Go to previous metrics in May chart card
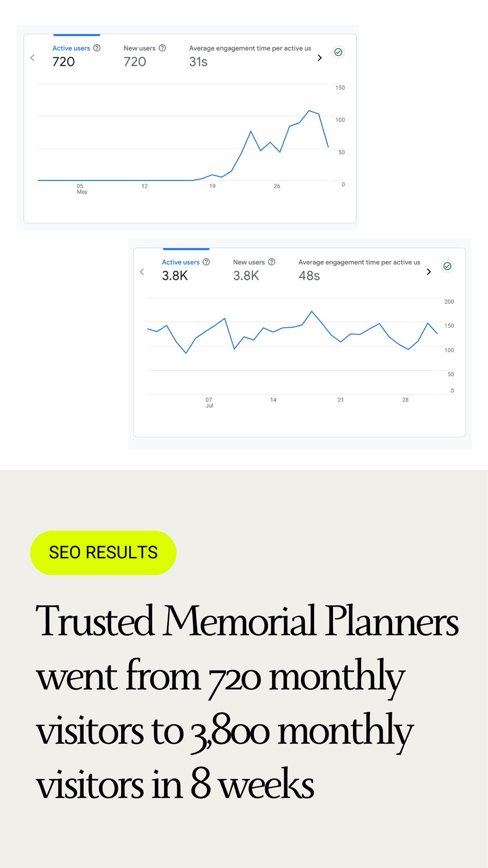Screen dimensions: 488x868 pyautogui.click(x=33, y=58)
